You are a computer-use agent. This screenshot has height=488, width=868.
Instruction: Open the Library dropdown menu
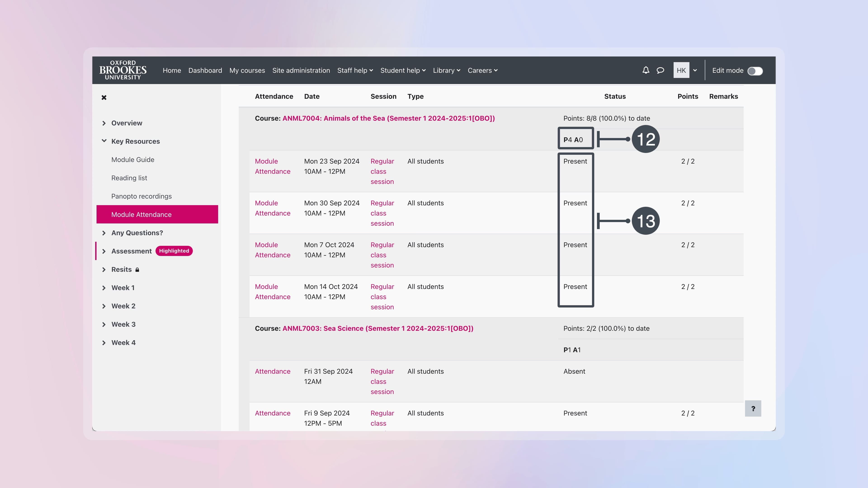pos(446,70)
